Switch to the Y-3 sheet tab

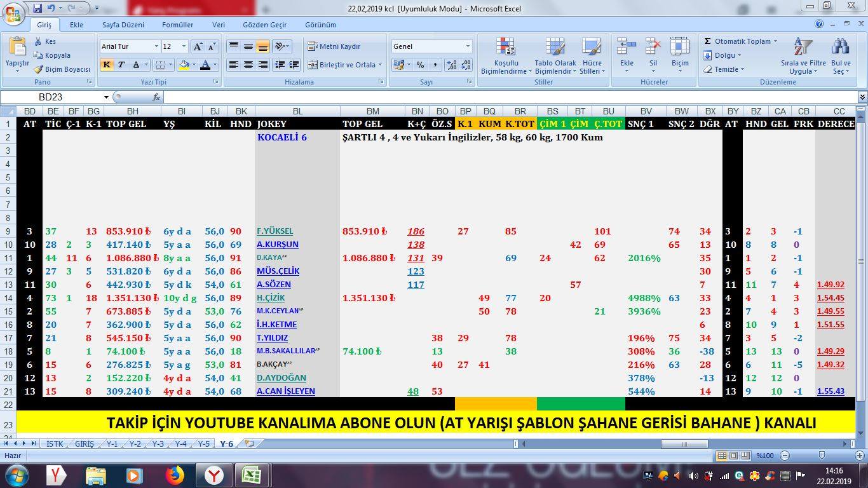(158, 444)
